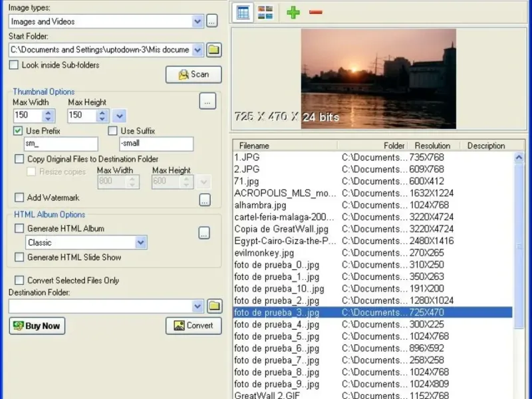Uncheck the Use Prefix checkbox
532x399 pixels.
pos(18,131)
